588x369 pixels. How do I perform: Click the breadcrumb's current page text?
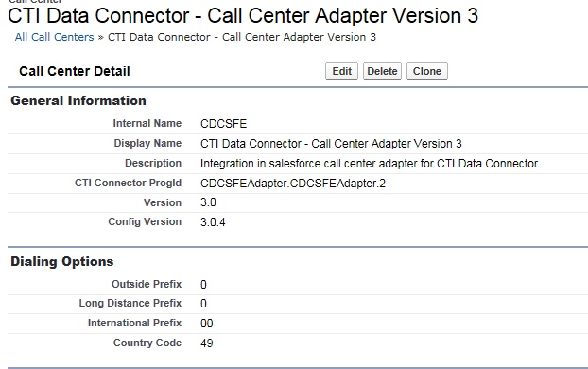242,37
